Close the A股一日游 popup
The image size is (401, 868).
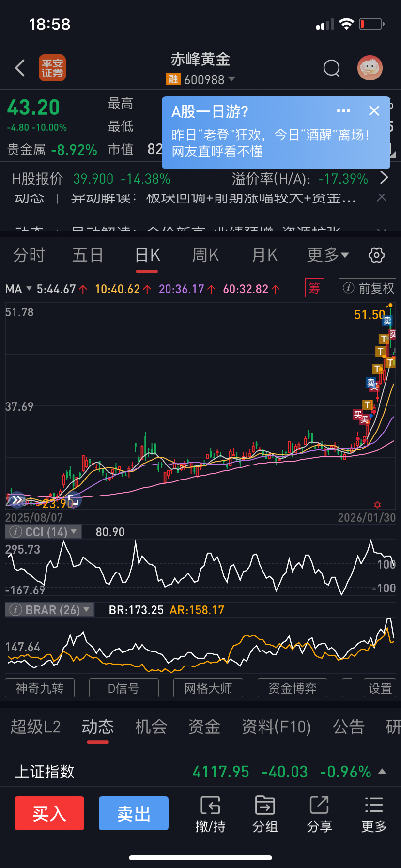pos(374,111)
